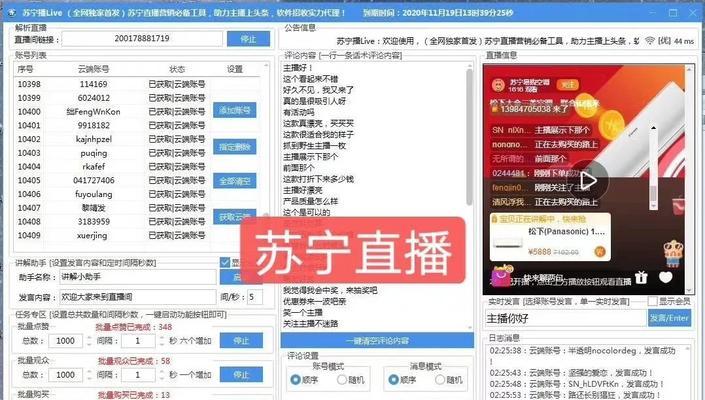Select 顺序 under 账号模式
This screenshot has width=705, height=400.
(295, 380)
